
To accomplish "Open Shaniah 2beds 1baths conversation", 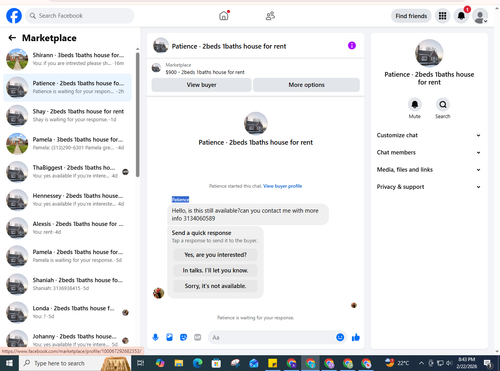I will 68,284.
